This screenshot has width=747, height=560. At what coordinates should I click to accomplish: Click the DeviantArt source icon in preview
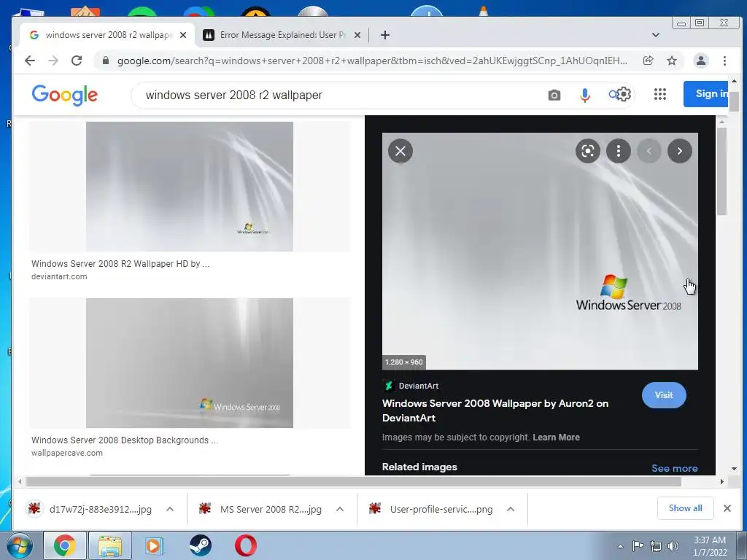[388, 386]
